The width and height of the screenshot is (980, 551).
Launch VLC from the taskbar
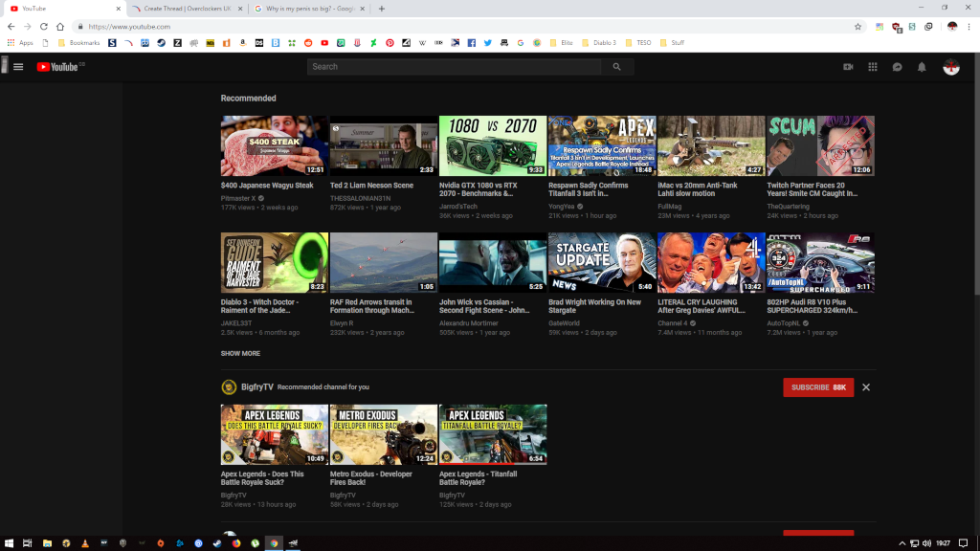tap(85, 543)
